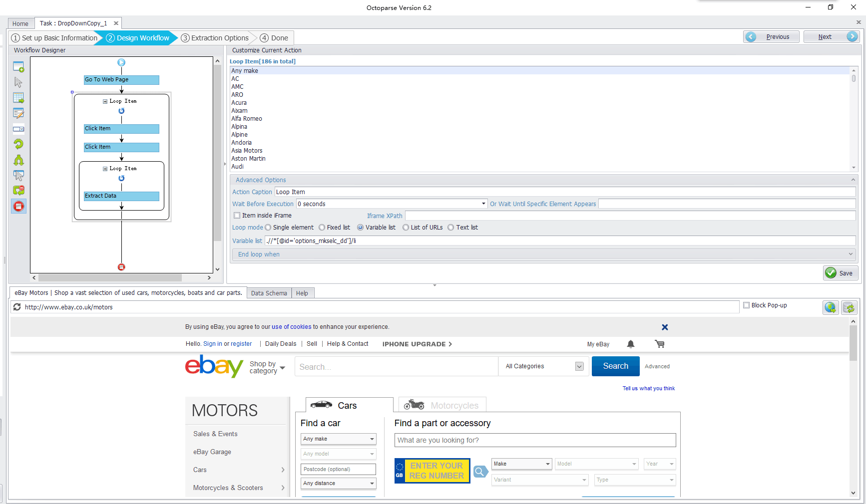866x504 pixels.
Task: Switch to the Help tab
Action: click(x=302, y=293)
